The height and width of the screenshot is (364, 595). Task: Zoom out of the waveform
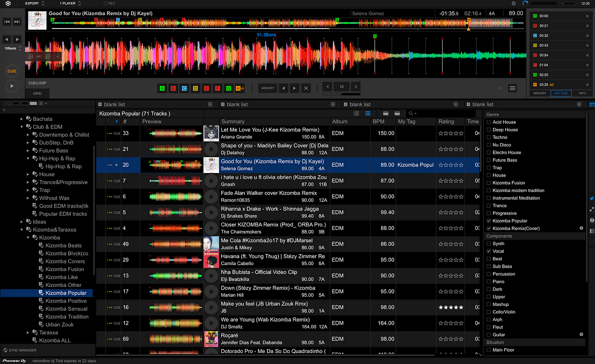(x=48, y=57)
